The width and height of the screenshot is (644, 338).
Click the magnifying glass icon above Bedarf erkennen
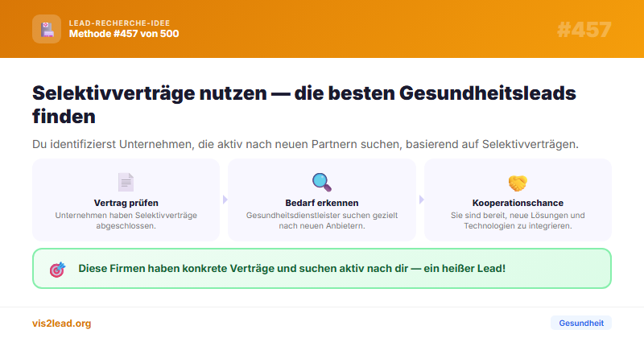(321, 183)
